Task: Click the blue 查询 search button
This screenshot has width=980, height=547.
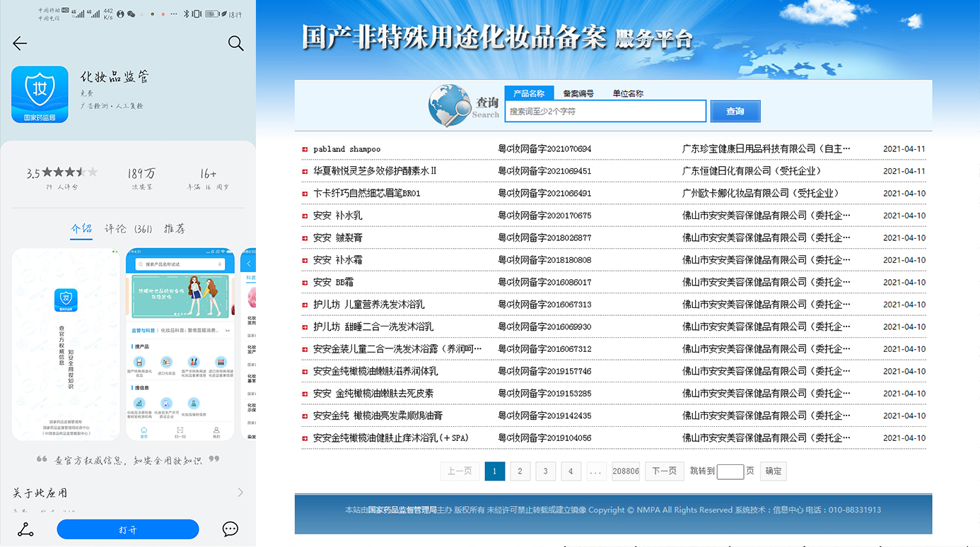Action: pyautogui.click(x=735, y=111)
